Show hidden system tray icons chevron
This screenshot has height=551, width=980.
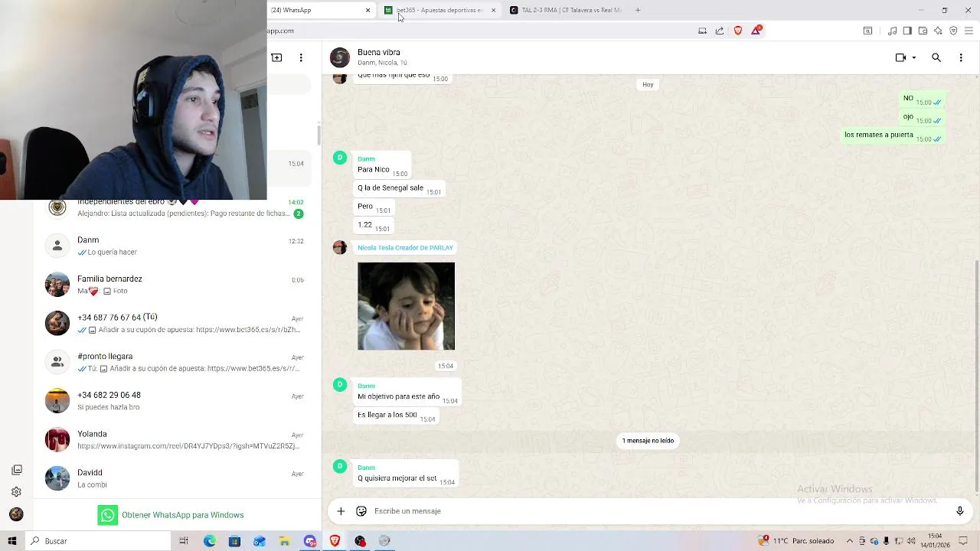click(x=849, y=541)
